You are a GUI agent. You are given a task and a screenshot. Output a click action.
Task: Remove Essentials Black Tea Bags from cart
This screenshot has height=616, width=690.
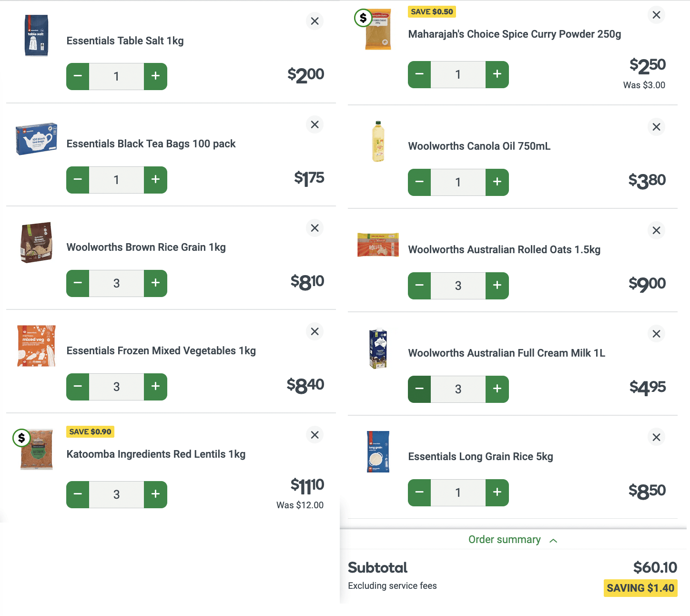pyautogui.click(x=315, y=124)
